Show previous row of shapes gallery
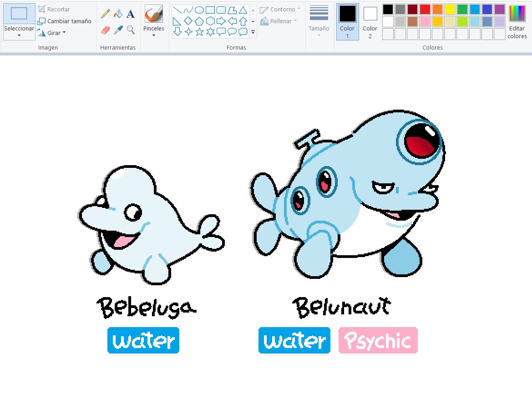The image size is (532, 404). [x=253, y=10]
